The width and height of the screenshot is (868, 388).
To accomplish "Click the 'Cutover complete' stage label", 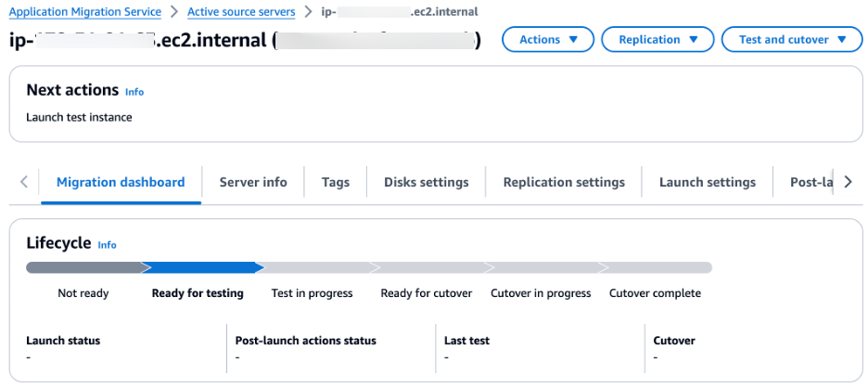I will point(655,293).
